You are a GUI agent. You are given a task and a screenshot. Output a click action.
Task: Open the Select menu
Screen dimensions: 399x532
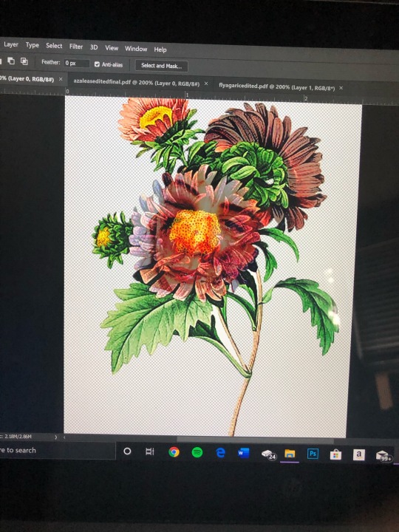[54, 46]
